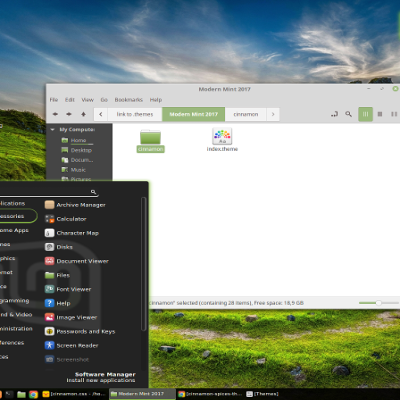Screen dimensions: 400x400
Task: Open the Bookmarks menu
Action: tap(129, 100)
